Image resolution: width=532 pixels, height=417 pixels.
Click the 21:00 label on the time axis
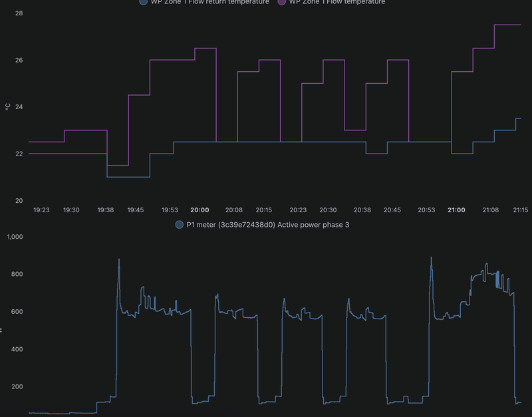456,210
